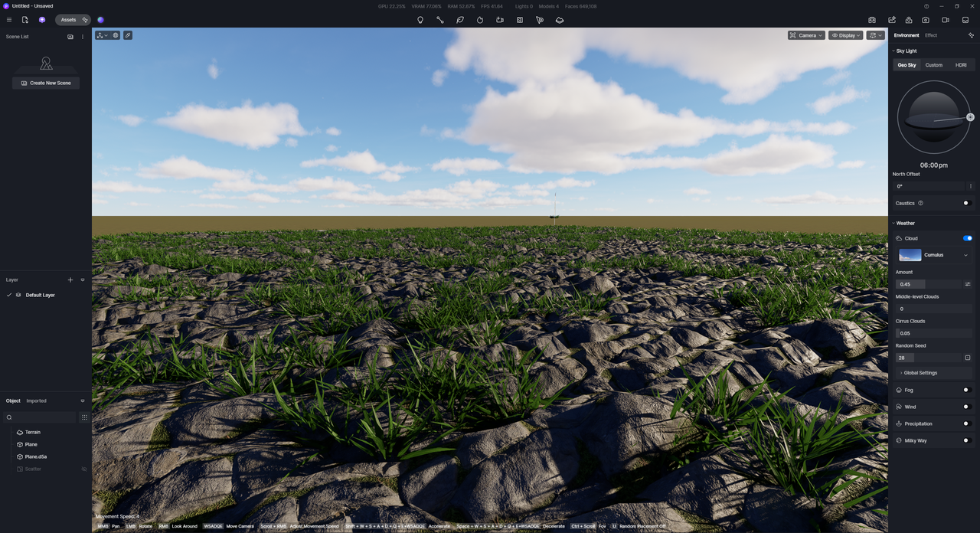Open the terrain tool icon
The width and height of the screenshot is (980, 533).
[560, 20]
